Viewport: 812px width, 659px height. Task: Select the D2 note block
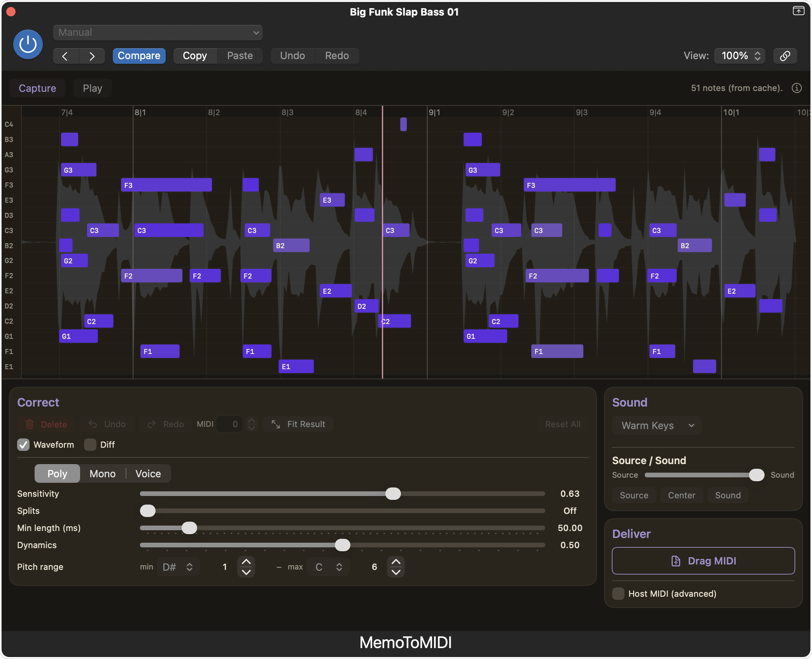click(x=366, y=306)
